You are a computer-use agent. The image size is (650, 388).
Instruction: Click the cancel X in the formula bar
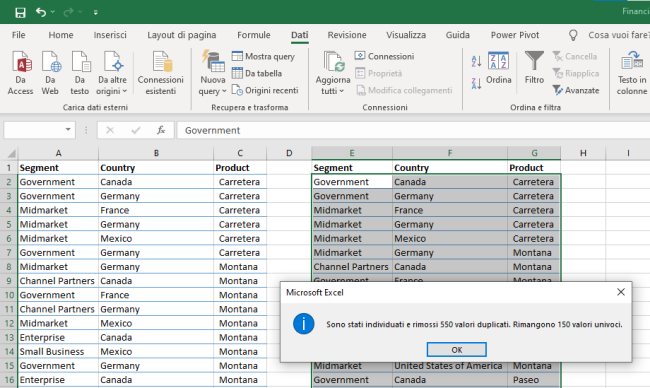(110, 130)
